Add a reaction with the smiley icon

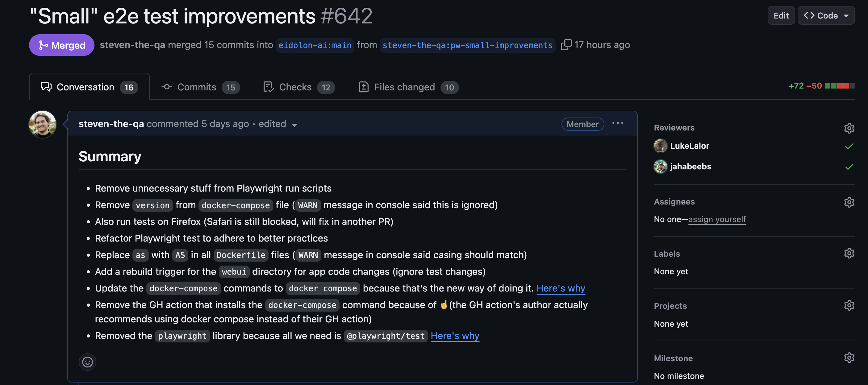[x=87, y=362]
